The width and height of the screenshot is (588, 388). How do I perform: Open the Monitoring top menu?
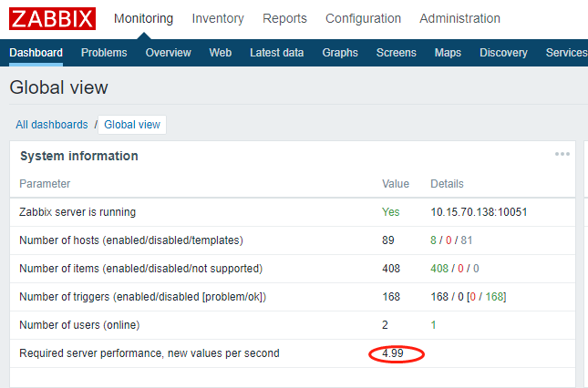click(x=144, y=18)
